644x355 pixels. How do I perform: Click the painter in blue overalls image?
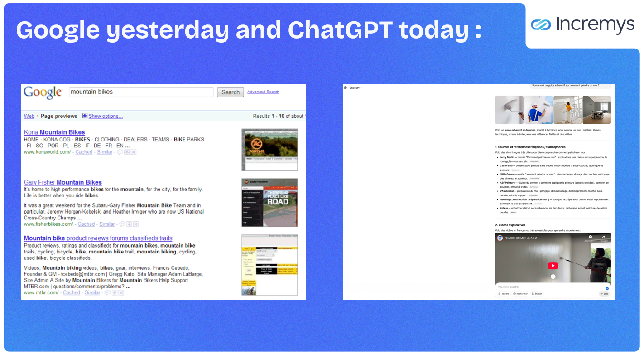coord(538,110)
